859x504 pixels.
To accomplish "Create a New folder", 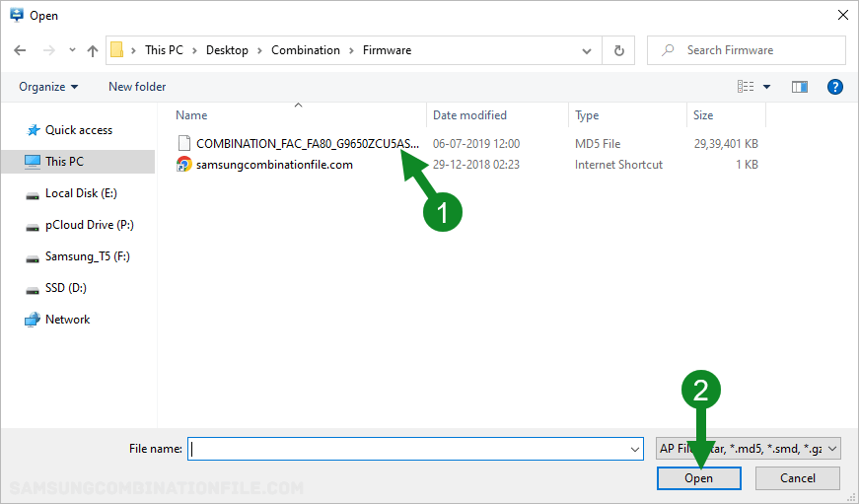I will (x=137, y=87).
